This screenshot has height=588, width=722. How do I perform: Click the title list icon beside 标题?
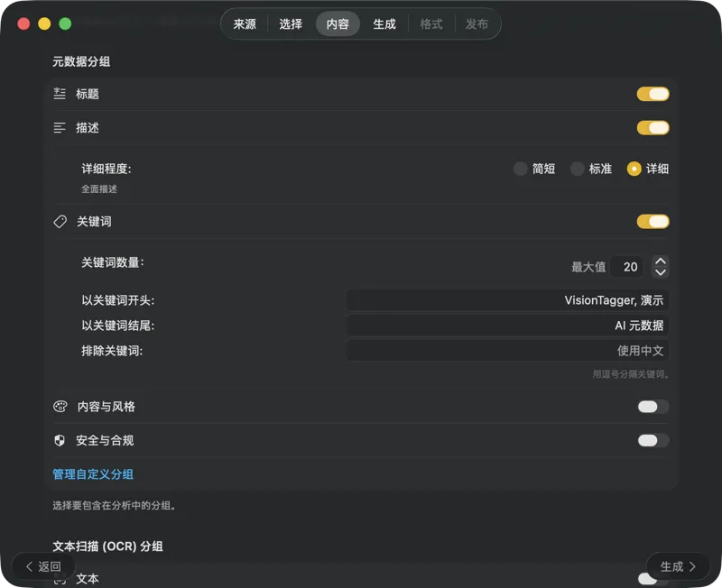coord(60,94)
